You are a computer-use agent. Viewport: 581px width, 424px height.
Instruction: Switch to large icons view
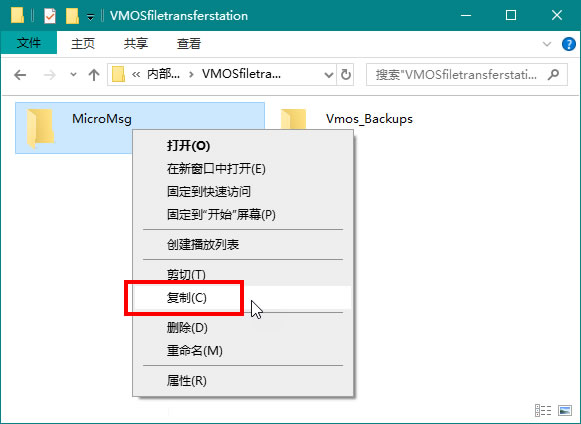click(565, 411)
